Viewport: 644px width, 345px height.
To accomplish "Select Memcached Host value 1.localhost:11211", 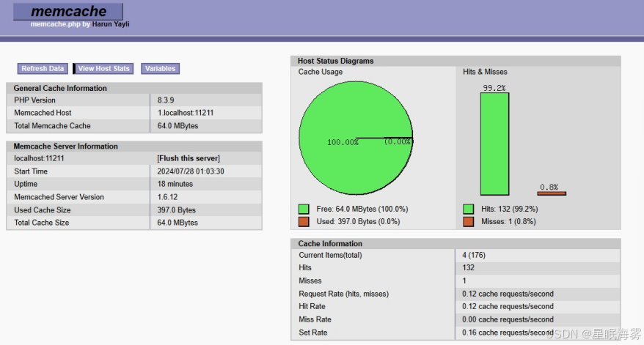I will point(186,113).
